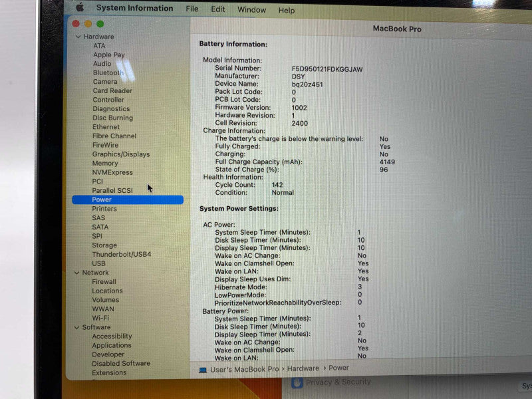The image size is (532, 399).
Task: Select SAS in the sidebar
Action: coord(98,218)
